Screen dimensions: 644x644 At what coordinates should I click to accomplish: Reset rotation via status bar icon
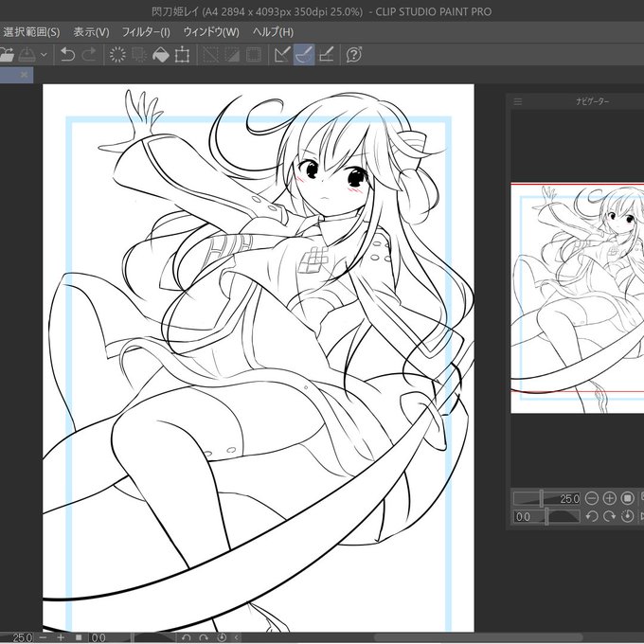click(x=222, y=637)
